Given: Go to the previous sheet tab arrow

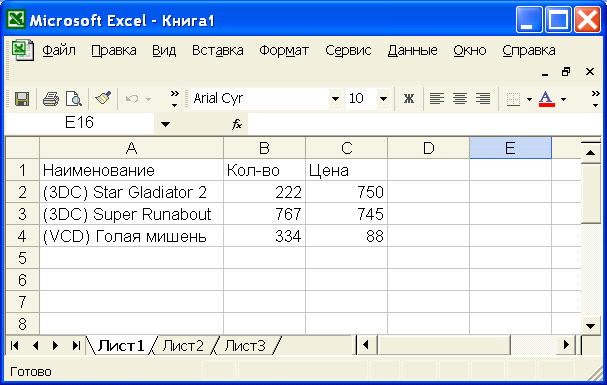Looking at the screenshot, I should pyautogui.click(x=36, y=345).
